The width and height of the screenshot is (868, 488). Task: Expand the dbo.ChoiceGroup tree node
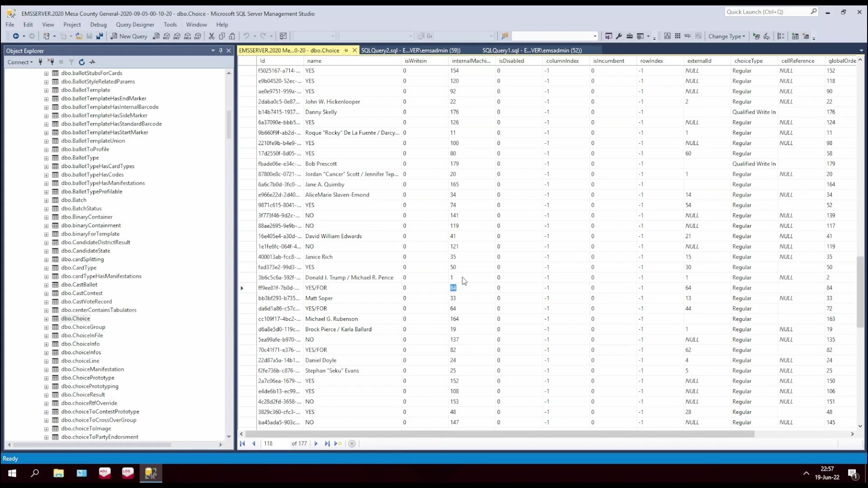point(46,328)
